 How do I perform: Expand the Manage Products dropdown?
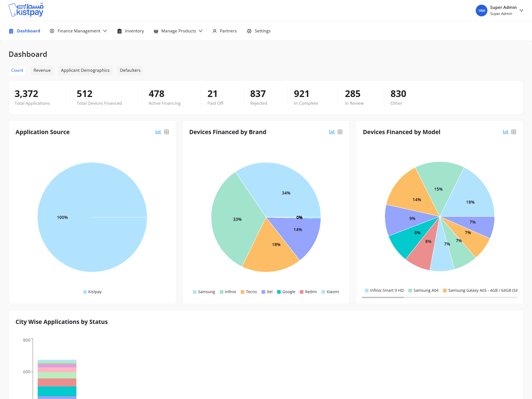click(178, 31)
